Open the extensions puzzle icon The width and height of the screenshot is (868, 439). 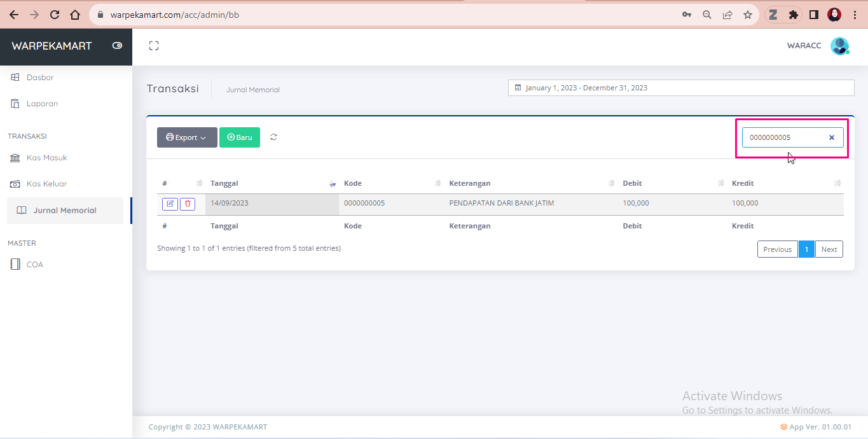tap(794, 15)
